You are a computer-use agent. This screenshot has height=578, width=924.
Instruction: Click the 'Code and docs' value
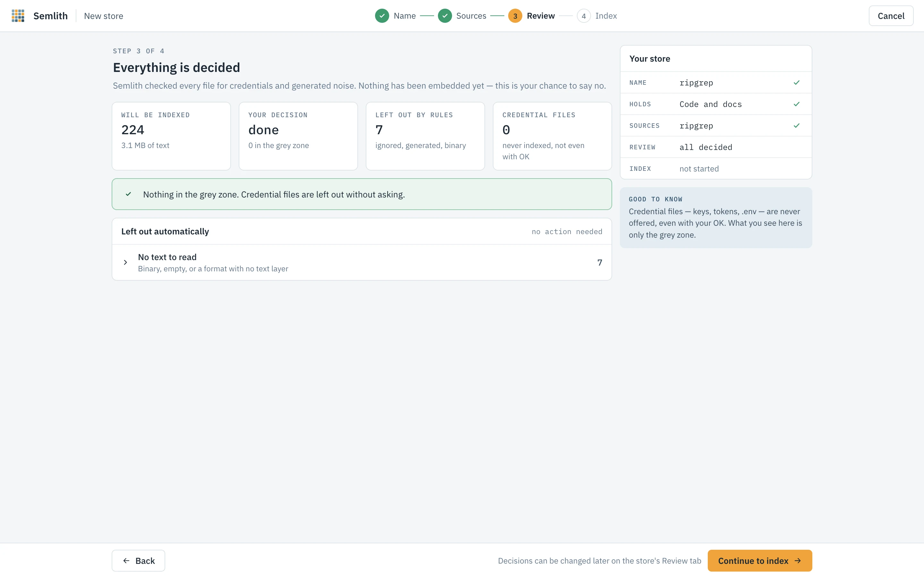click(710, 104)
